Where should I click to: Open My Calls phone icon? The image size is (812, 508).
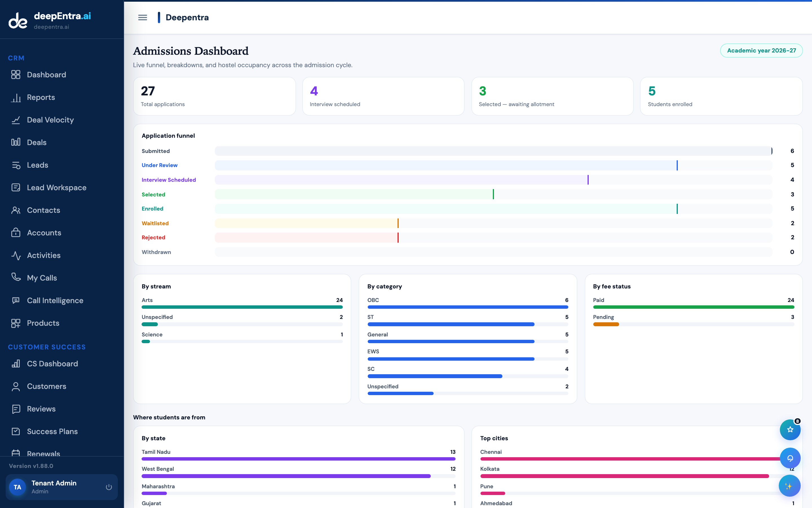point(16,277)
